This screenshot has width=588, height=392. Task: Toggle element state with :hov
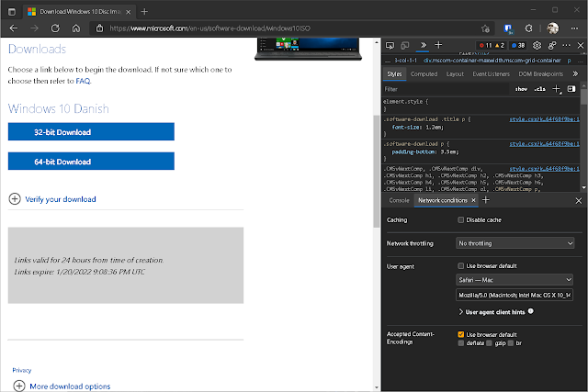pos(521,89)
